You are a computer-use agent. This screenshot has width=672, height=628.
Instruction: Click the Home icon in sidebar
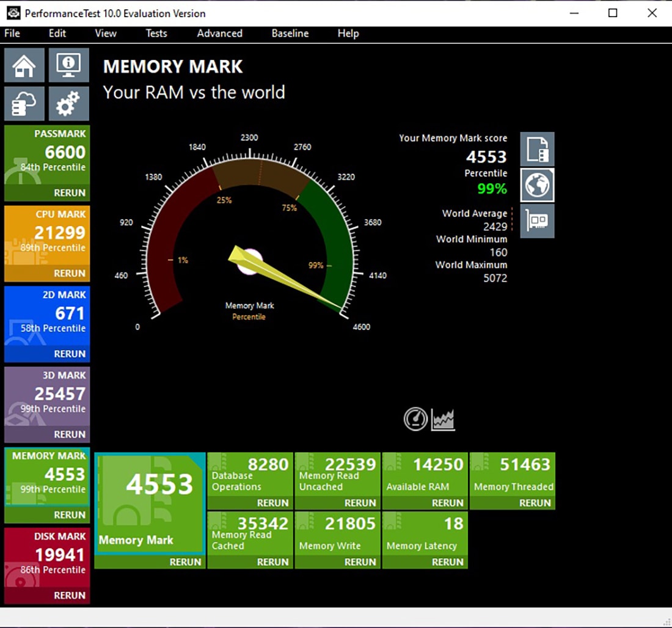point(24,65)
